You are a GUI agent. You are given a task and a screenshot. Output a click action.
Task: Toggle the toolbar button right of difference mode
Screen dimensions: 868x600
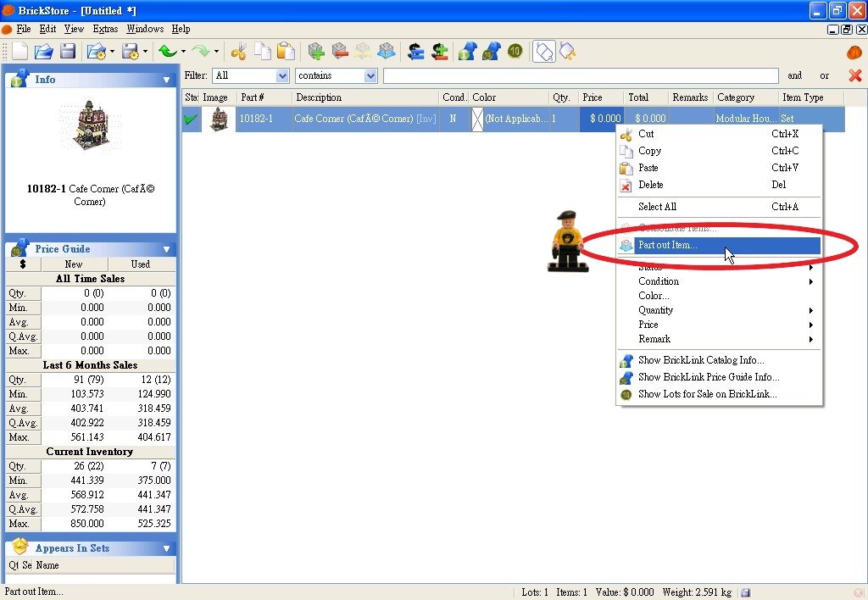pyautogui.click(x=567, y=52)
